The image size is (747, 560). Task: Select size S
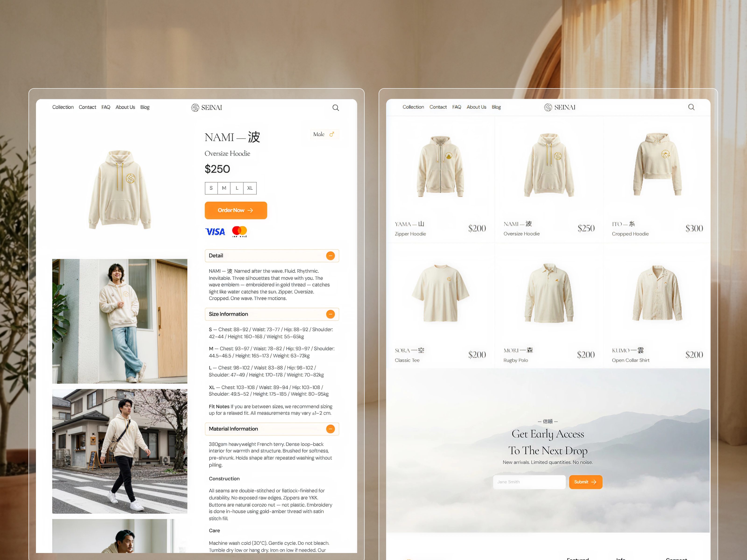tap(211, 188)
